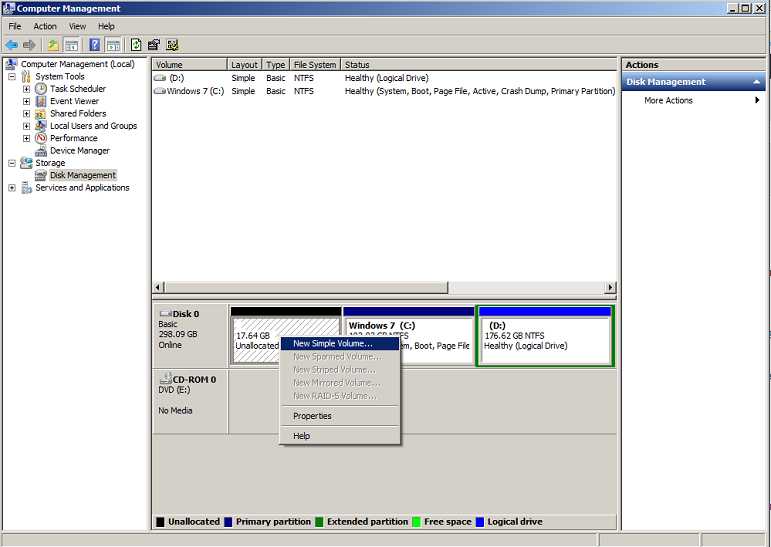This screenshot has width=771, height=547.
Task: Click the scroll left arrow in volume list
Action: pos(158,287)
